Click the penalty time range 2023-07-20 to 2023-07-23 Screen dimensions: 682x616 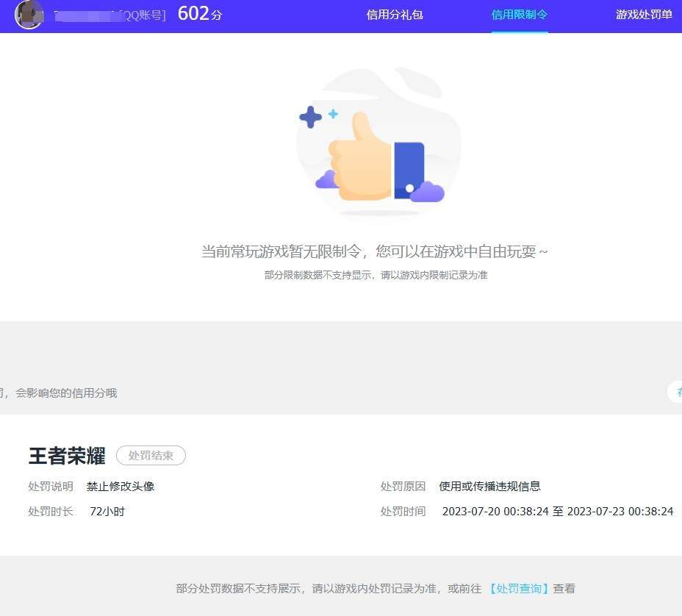558,511
